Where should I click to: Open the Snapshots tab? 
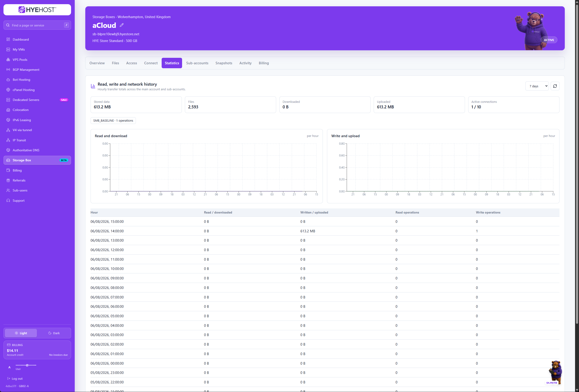tap(224, 63)
